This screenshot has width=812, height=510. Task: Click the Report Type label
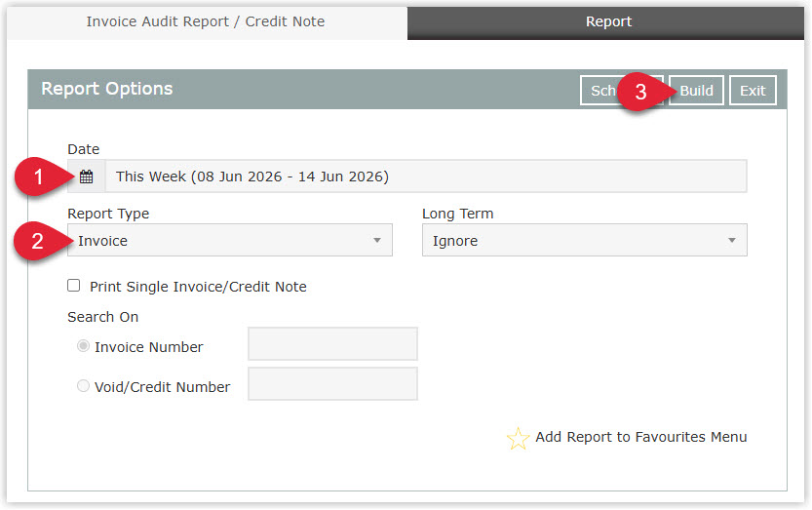click(108, 214)
